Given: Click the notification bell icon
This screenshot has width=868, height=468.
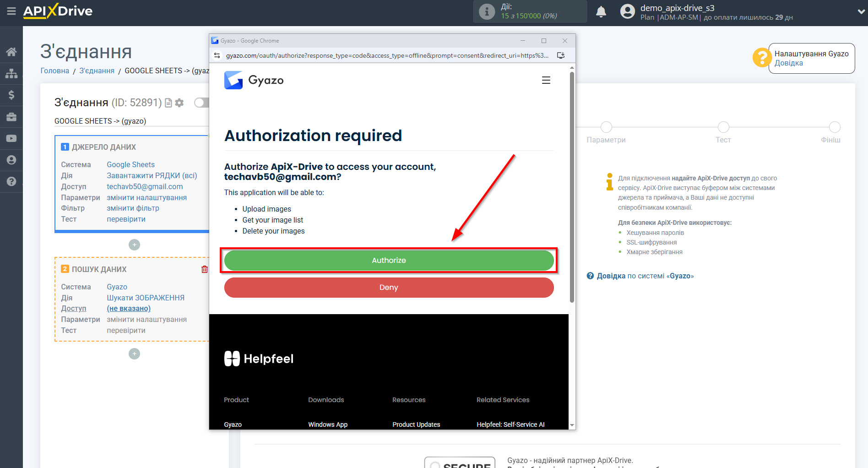Looking at the screenshot, I should (x=601, y=12).
